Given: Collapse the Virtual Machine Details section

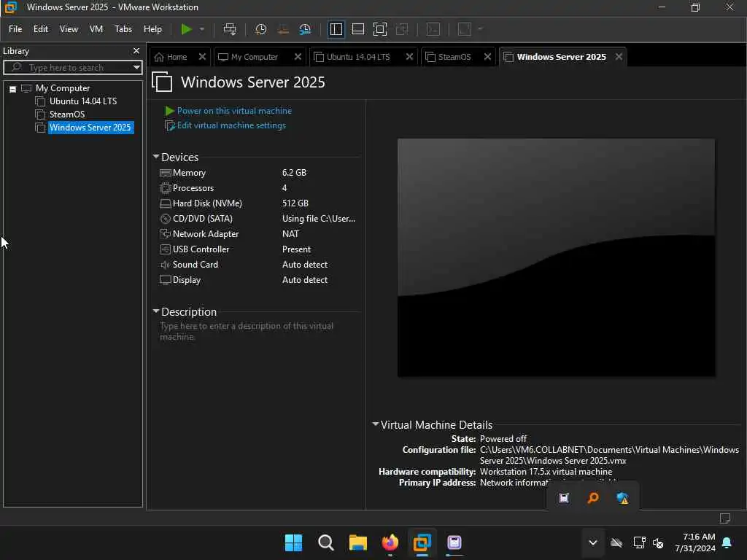Looking at the screenshot, I should tap(375, 424).
